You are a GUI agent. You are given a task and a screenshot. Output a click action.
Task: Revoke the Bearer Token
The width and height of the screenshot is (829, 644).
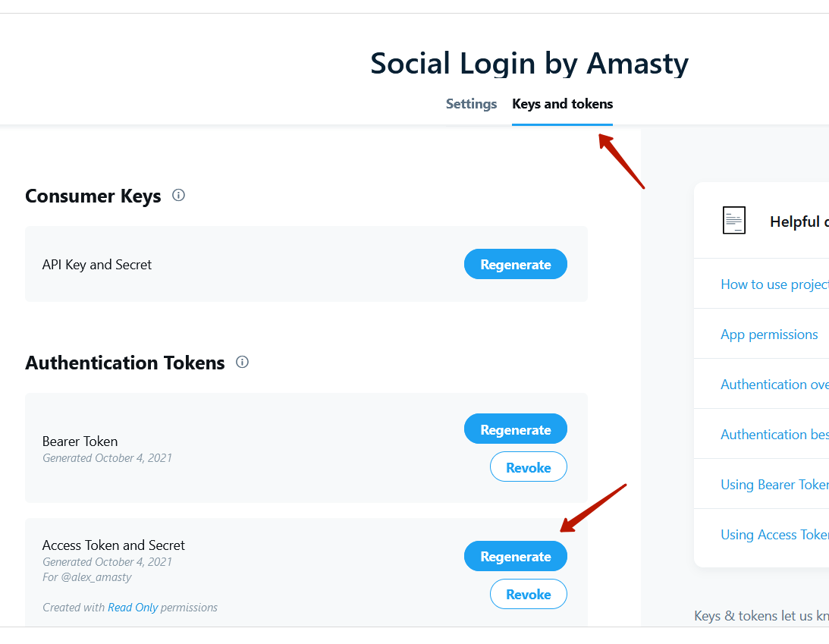(x=528, y=467)
